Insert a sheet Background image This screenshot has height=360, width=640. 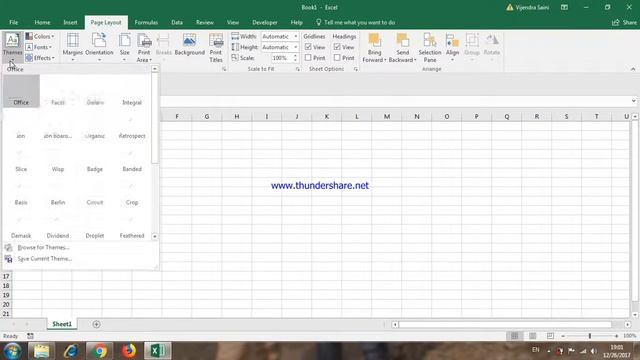click(189, 45)
